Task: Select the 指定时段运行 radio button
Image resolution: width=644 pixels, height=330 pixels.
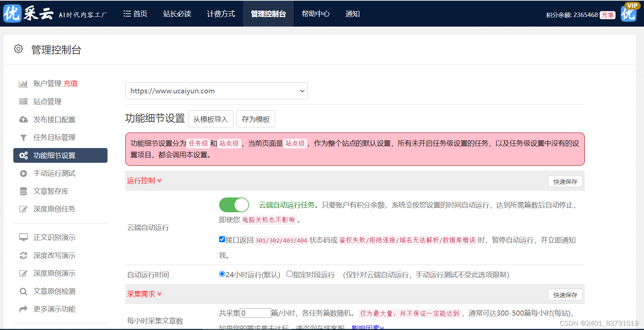Action: pos(290,274)
